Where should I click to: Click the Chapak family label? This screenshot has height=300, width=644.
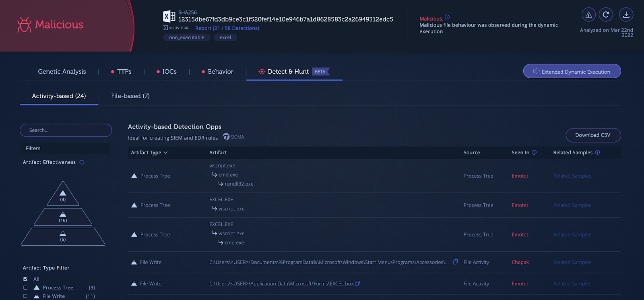tap(520, 262)
